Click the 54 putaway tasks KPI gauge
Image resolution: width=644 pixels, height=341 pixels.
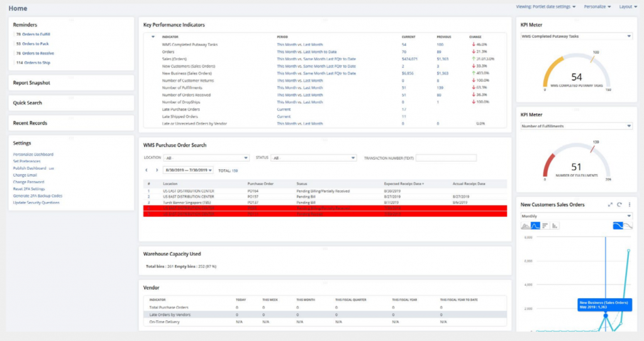pyautogui.click(x=577, y=70)
